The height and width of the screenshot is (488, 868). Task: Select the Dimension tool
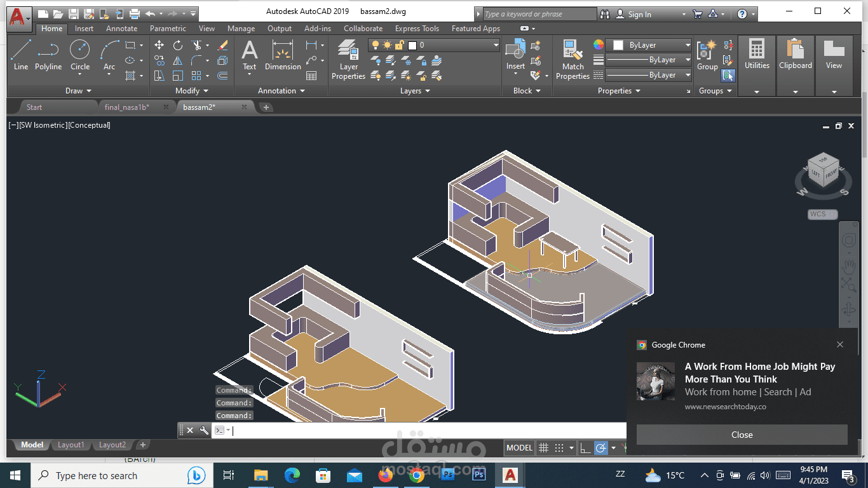coord(283,55)
